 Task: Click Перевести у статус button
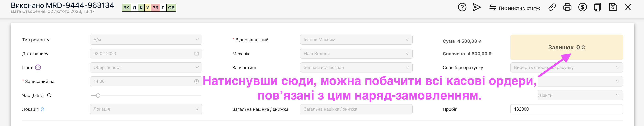(515, 8)
